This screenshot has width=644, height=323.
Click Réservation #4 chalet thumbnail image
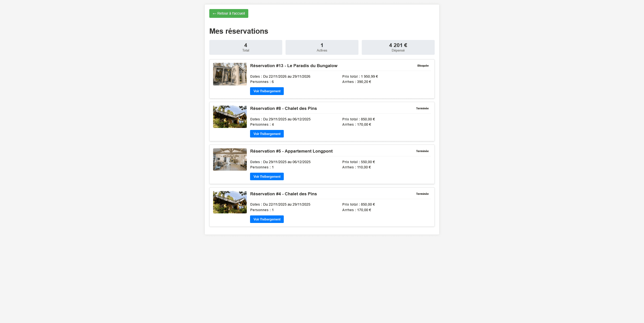230,202
